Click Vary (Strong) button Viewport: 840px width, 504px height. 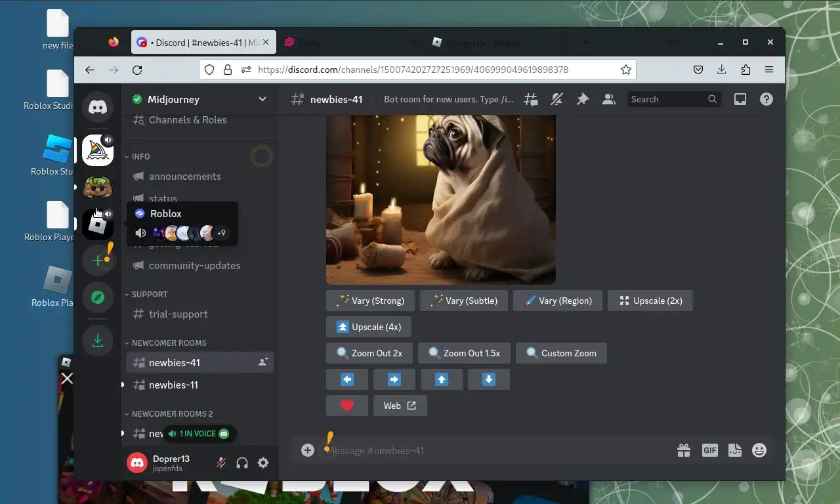click(x=370, y=301)
